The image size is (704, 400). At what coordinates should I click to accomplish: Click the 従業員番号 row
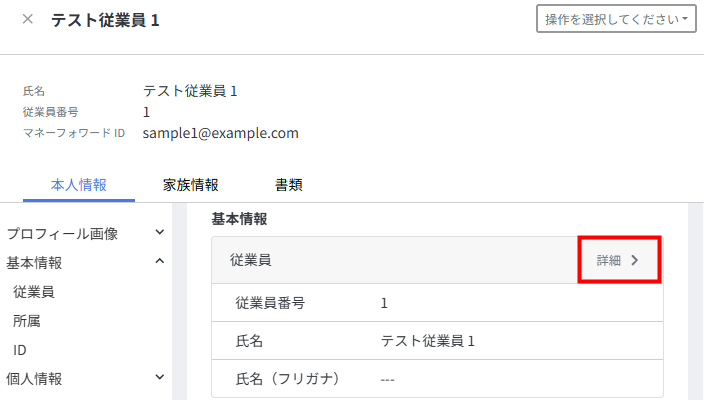click(x=437, y=302)
